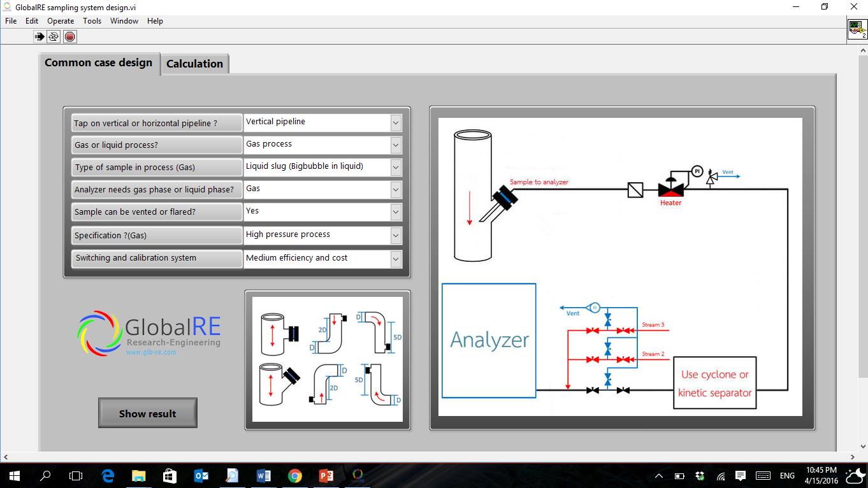The height and width of the screenshot is (488, 868).
Task: Click the red Heater valve symbol
Action: click(670, 187)
